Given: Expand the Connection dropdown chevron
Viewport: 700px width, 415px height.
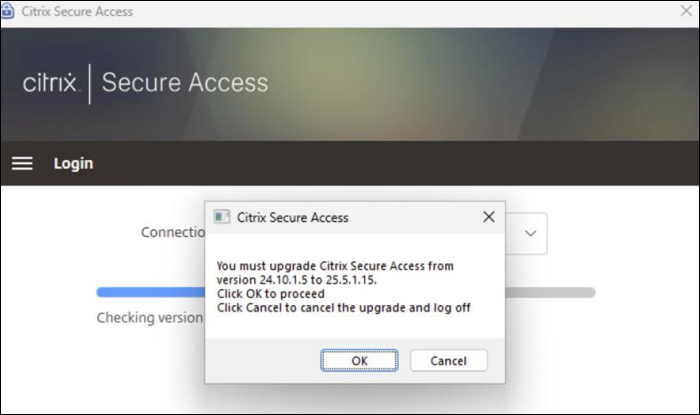Looking at the screenshot, I should point(531,233).
